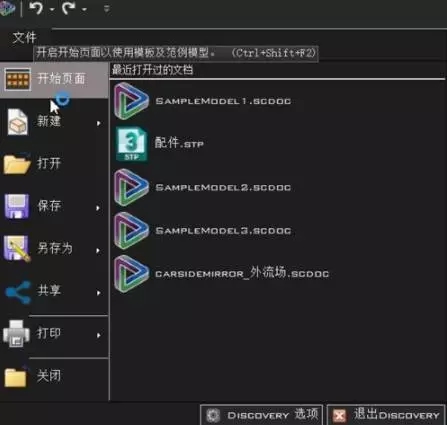This screenshot has width=447, height=425.
Task: Open recent file SampleModel1.scdoc
Action: coord(202,101)
